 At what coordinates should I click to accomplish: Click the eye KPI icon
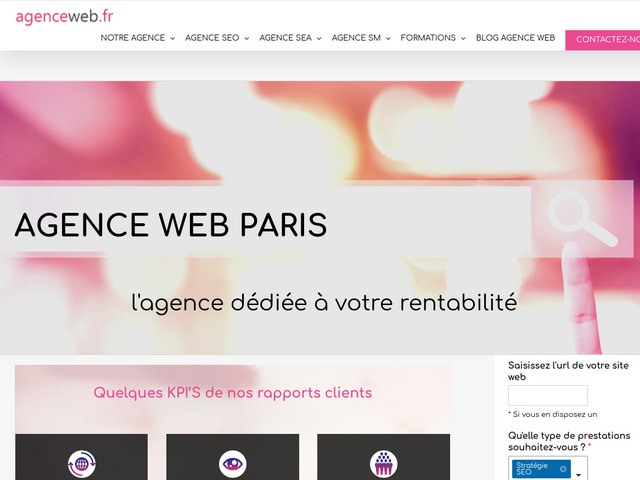[232, 463]
